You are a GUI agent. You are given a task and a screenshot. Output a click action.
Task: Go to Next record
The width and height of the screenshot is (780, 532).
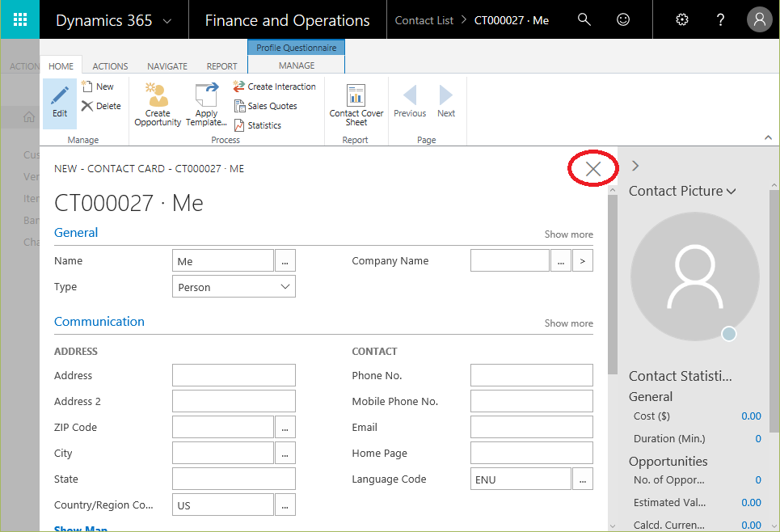coord(446,102)
